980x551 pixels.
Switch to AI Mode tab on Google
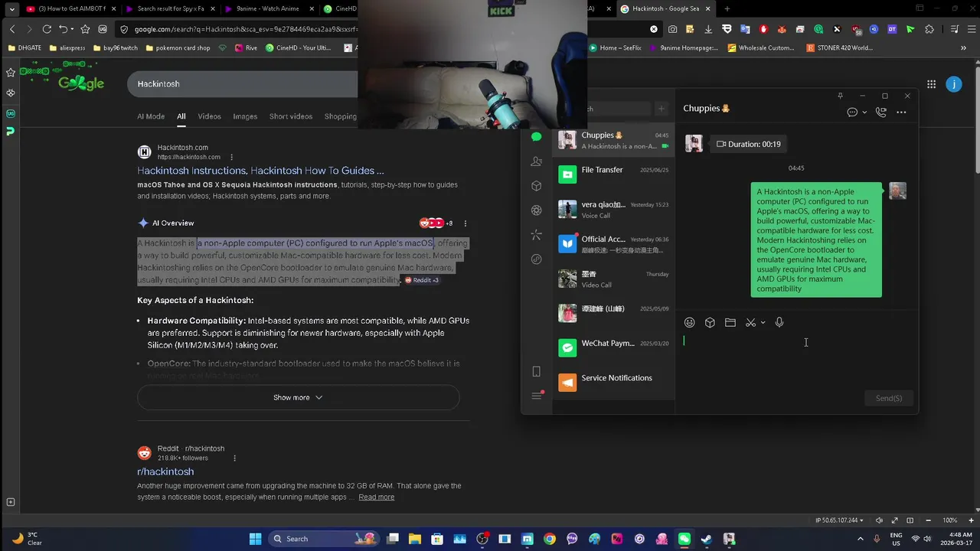click(x=151, y=116)
